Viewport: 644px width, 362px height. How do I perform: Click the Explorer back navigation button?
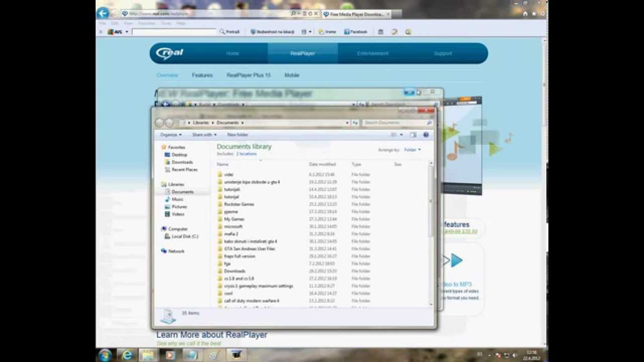click(159, 123)
